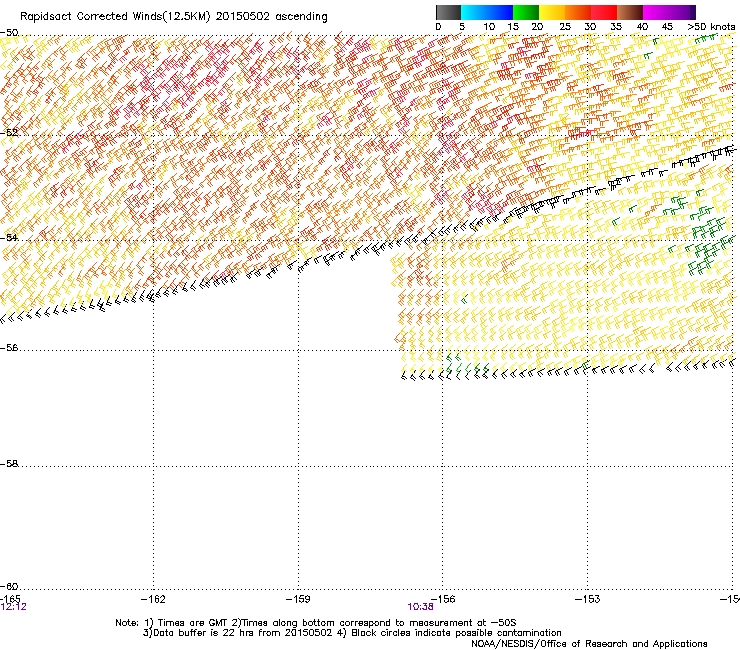
Task: Click the -165 longitude axis label
Action: pyautogui.click(x=10, y=599)
